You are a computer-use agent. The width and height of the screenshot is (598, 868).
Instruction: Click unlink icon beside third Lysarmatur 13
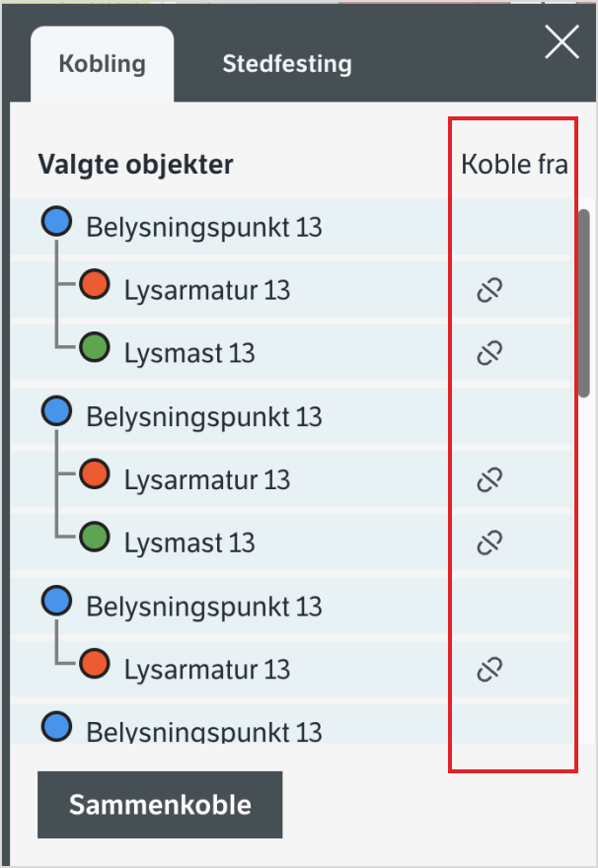point(490,669)
